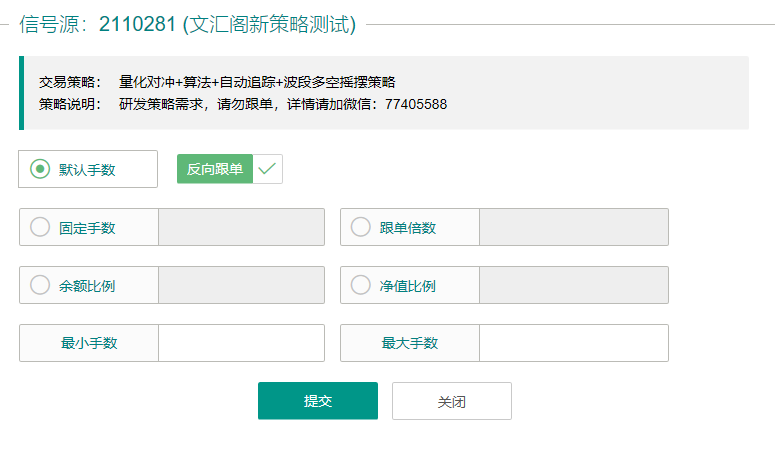Click the 最大手数 label

[410, 343]
